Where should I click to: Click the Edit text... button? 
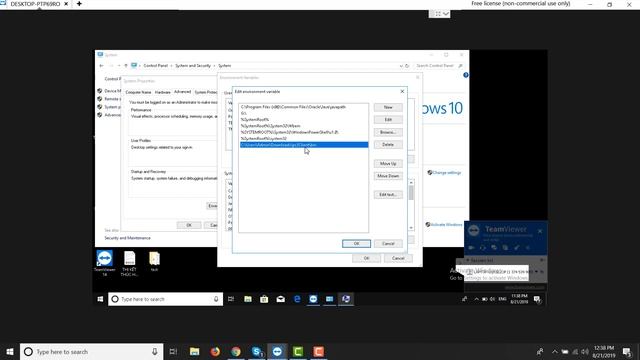(x=388, y=195)
